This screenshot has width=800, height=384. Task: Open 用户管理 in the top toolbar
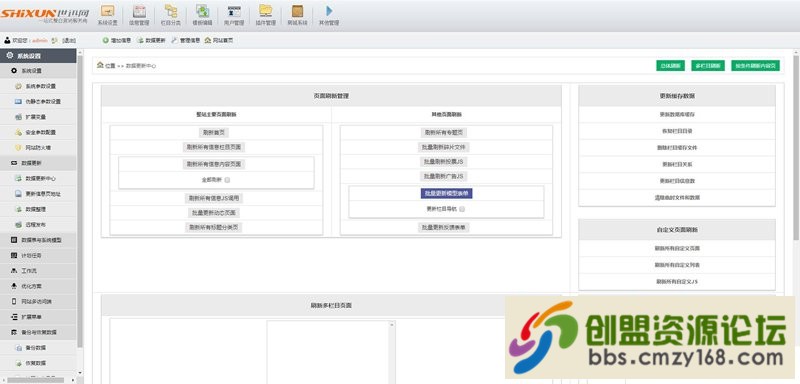pos(234,15)
